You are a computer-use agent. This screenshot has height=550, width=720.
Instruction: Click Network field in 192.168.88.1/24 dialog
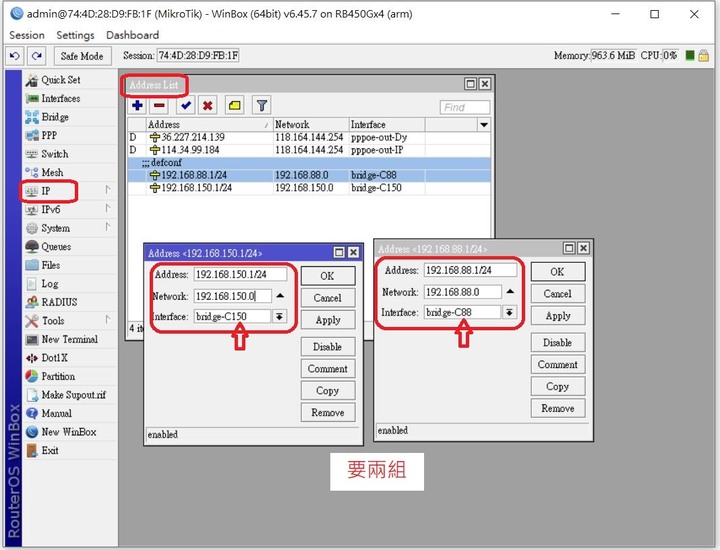[x=463, y=292]
